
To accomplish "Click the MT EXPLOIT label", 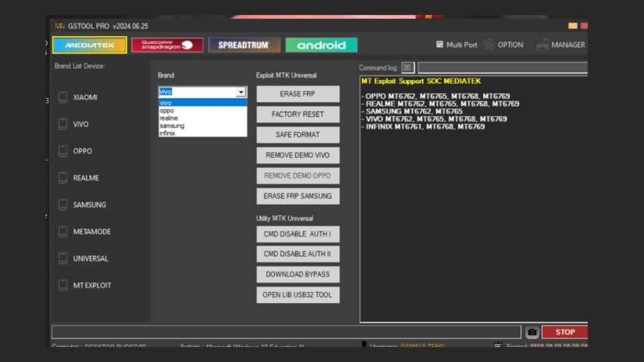I will (x=92, y=285).
